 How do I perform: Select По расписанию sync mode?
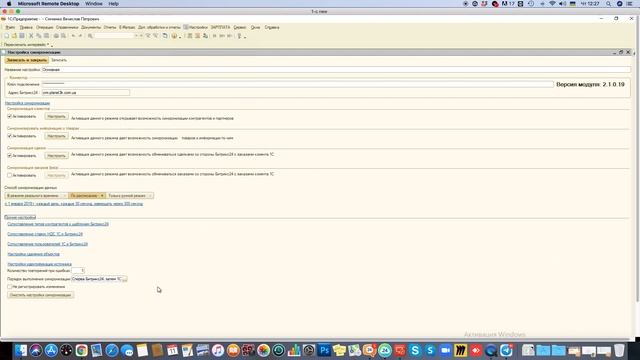click(87, 196)
